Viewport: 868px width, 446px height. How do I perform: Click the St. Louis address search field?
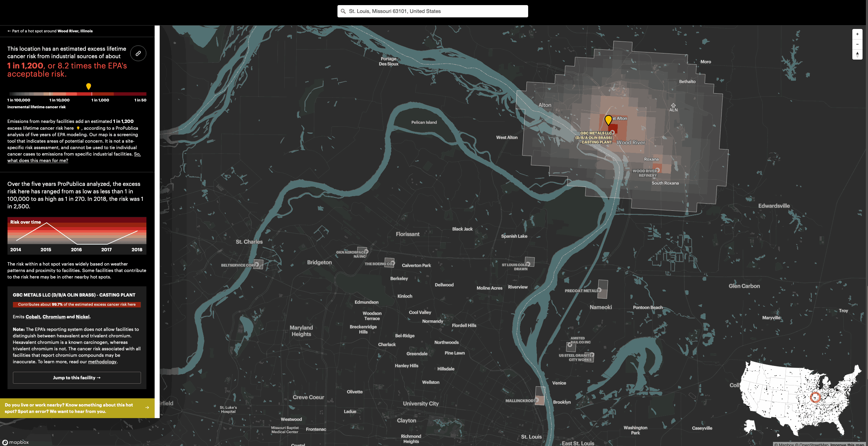(432, 11)
